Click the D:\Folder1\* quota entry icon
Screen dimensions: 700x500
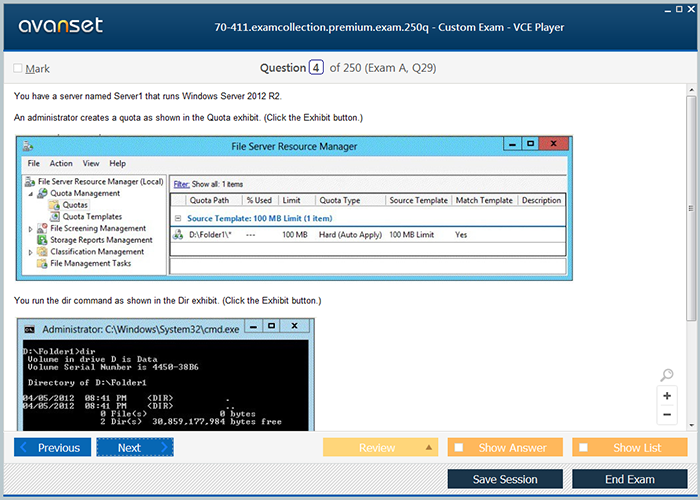[178, 235]
